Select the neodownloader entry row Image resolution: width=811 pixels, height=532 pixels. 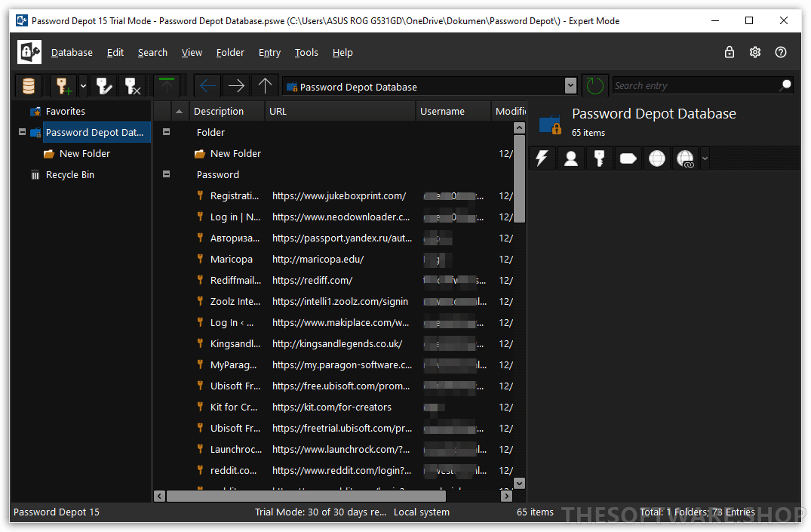pyautogui.click(x=333, y=217)
